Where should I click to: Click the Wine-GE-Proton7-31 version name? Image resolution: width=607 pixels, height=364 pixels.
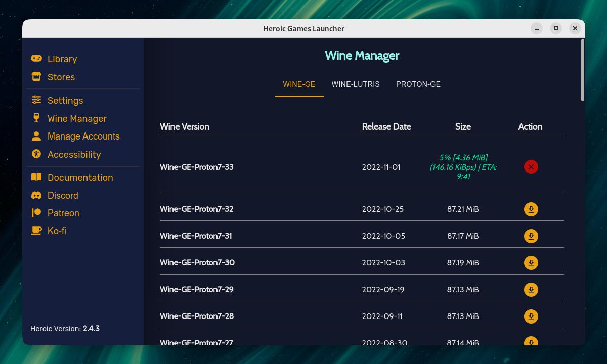[196, 236]
